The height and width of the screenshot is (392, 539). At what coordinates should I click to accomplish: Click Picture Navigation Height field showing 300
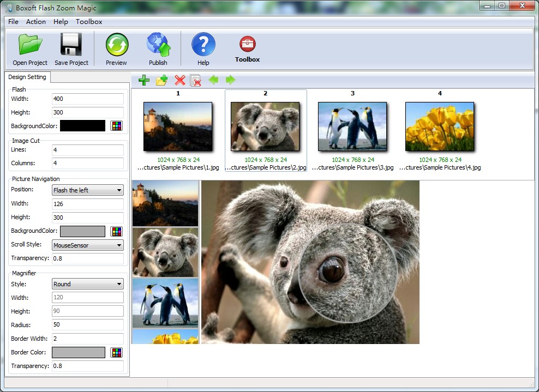point(88,218)
